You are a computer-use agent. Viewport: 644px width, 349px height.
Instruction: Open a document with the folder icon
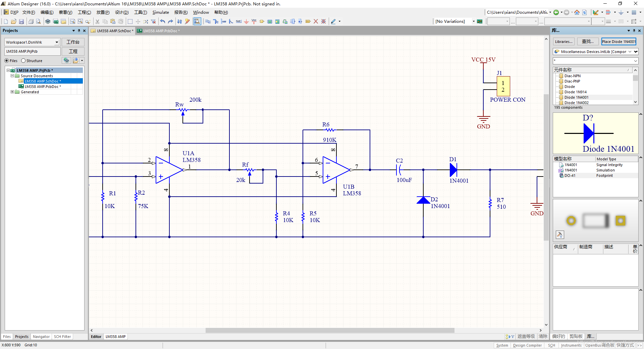coord(14,21)
